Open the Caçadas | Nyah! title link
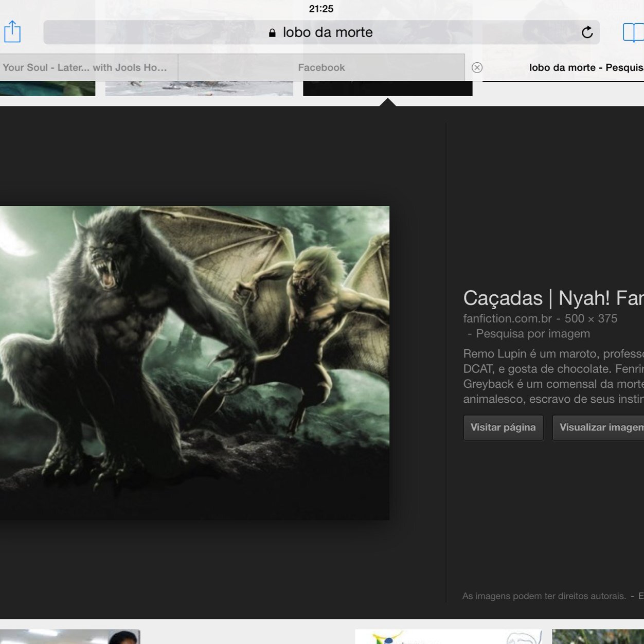The image size is (644, 644). point(553,298)
